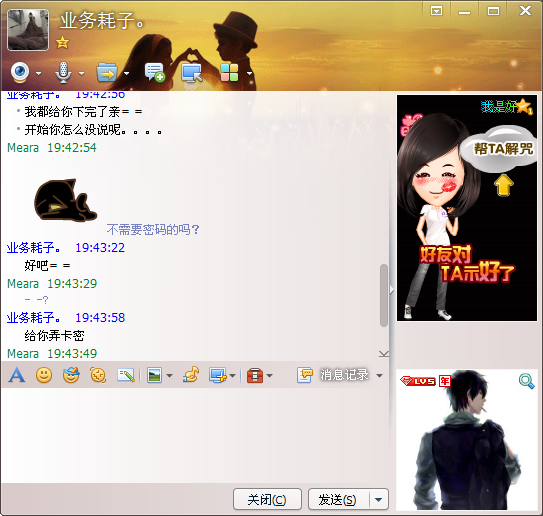Open send options arrow beside 发送(S)
The width and height of the screenshot is (543, 516).
pyautogui.click(x=379, y=499)
